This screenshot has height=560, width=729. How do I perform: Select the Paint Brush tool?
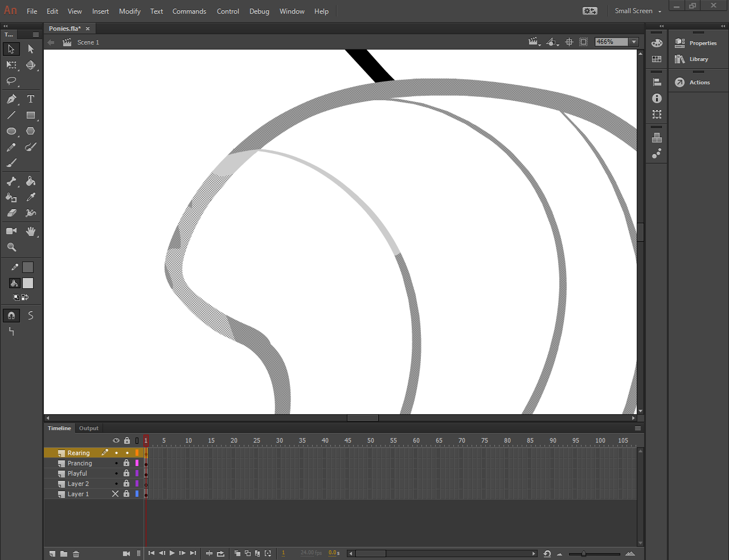[x=31, y=147]
